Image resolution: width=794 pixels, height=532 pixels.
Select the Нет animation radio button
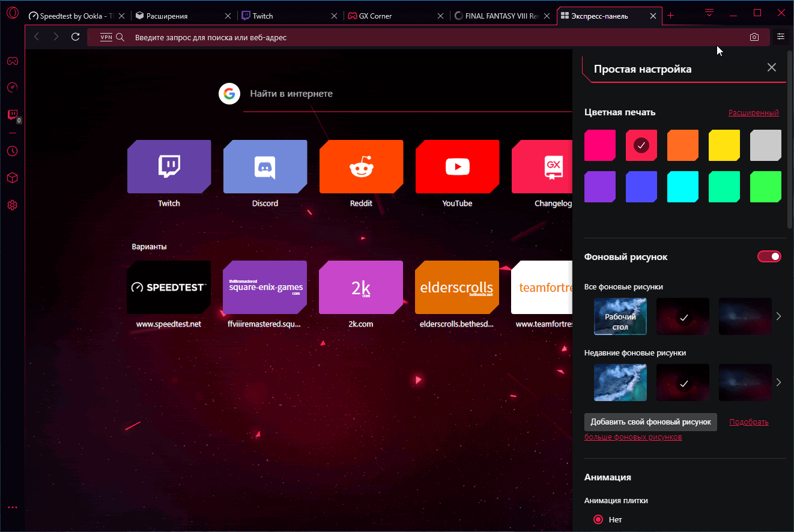(598, 519)
